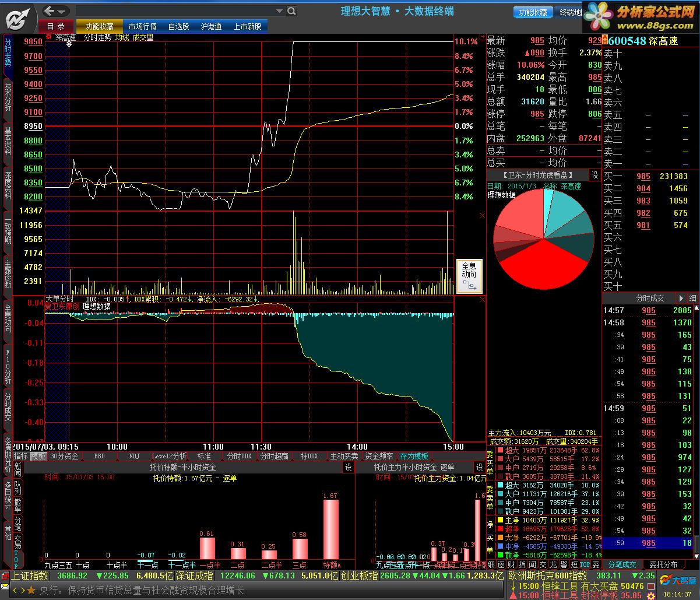Click the blue 功能收藏 button at top-right
This screenshot has height=600, width=700.
pos(533,12)
